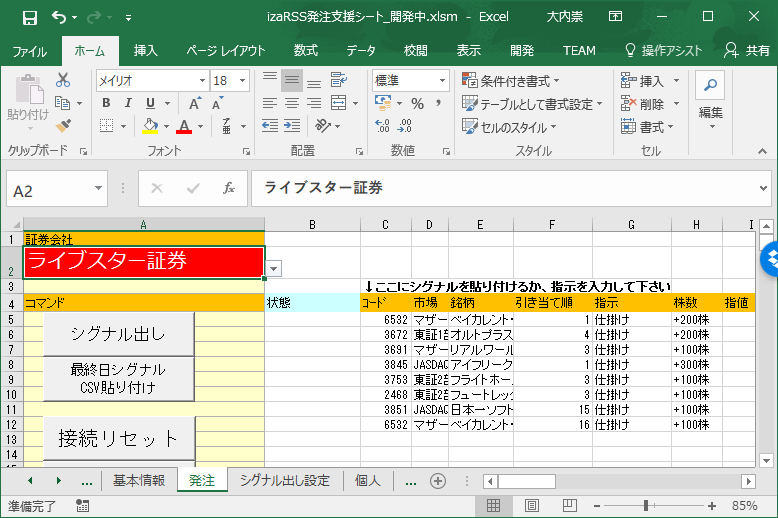This screenshot has height=518, width=778.
Task: Toggle bold formatting
Action: [106, 103]
